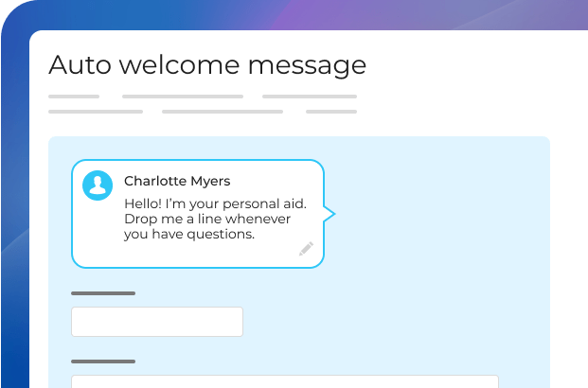588x388 pixels.
Task: Select the Charlotte Myers name text
Action: point(177,182)
